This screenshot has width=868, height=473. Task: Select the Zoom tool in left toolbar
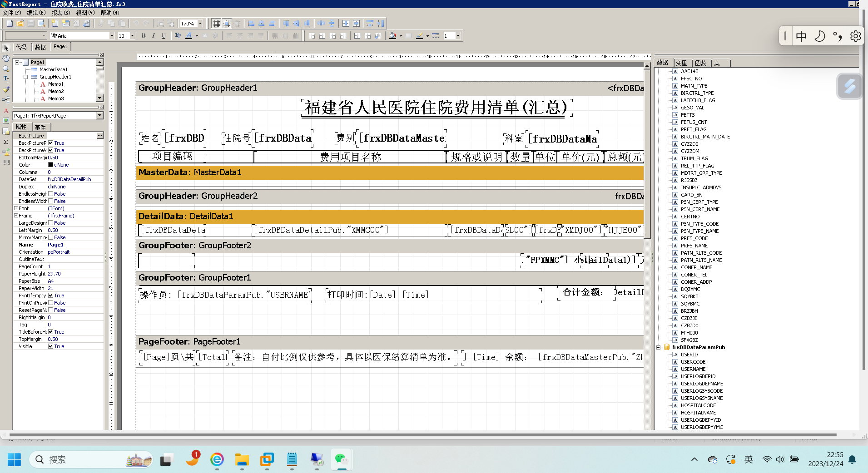click(x=6, y=69)
